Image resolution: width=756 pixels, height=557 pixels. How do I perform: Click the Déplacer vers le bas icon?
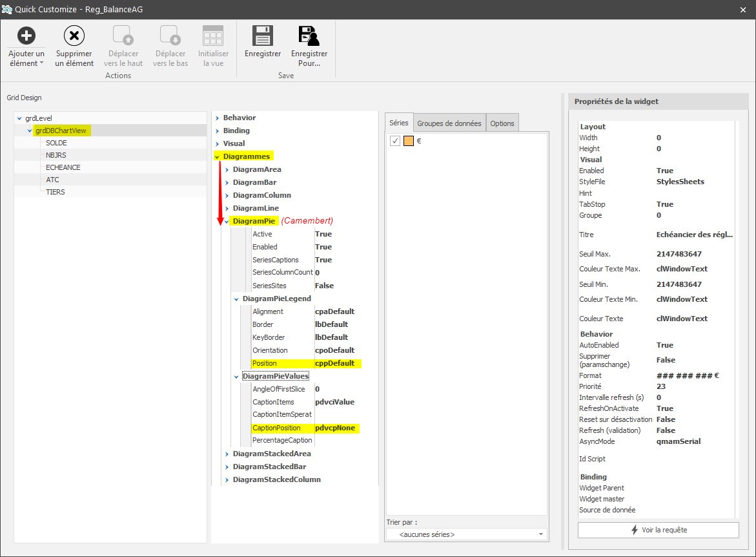170,36
